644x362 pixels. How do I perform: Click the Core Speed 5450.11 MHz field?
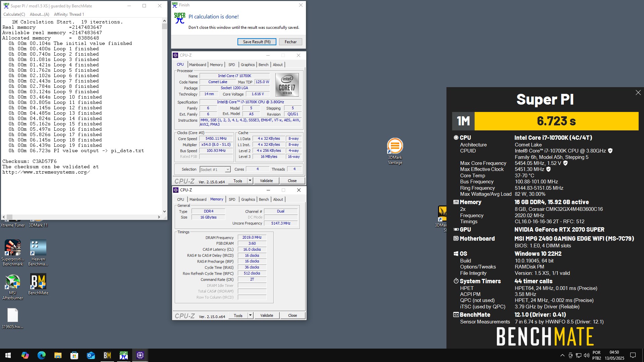pos(216,138)
